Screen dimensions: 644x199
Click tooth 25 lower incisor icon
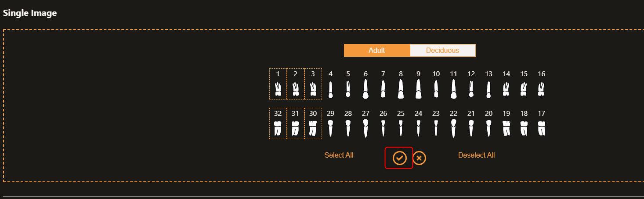401,128
